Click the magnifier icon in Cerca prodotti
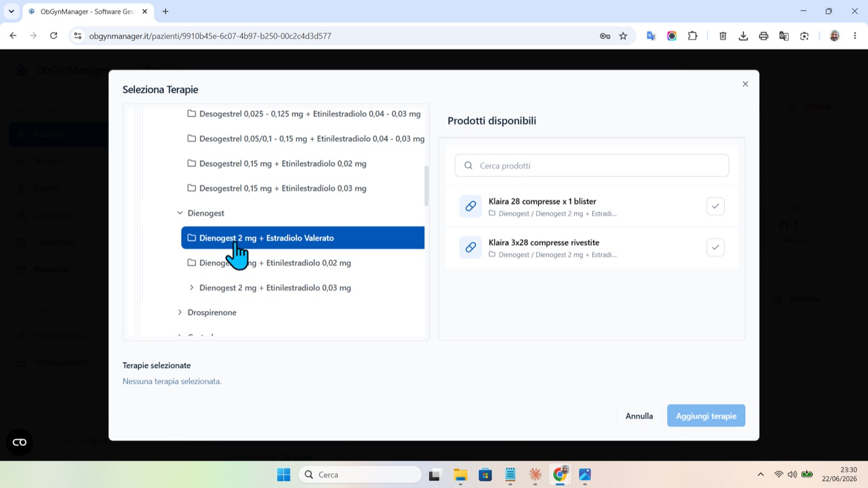This screenshot has height=488, width=868. [x=468, y=166]
